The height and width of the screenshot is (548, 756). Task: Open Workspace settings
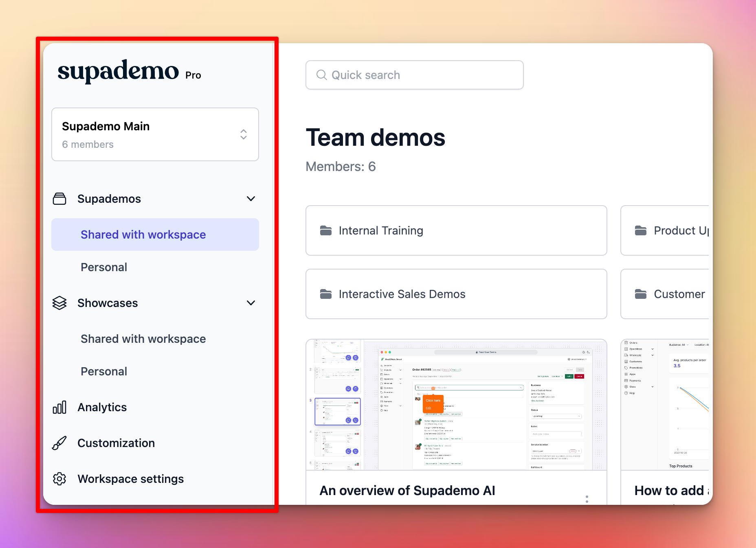coord(130,479)
